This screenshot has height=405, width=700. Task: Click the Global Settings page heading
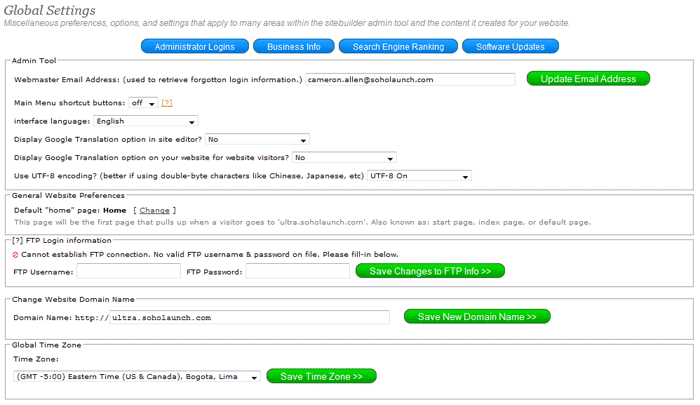(50, 10)
